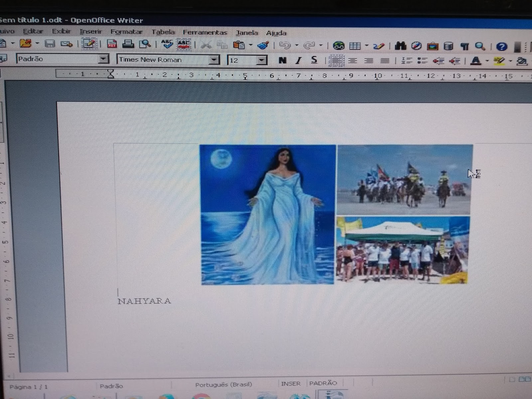Screen dimensions: 532x399
Task: Justify the paragraph
Action: [x=385, y=61]
